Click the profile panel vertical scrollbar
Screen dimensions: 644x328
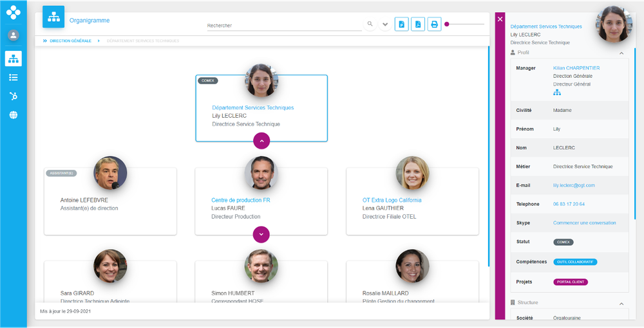(634, 133)
